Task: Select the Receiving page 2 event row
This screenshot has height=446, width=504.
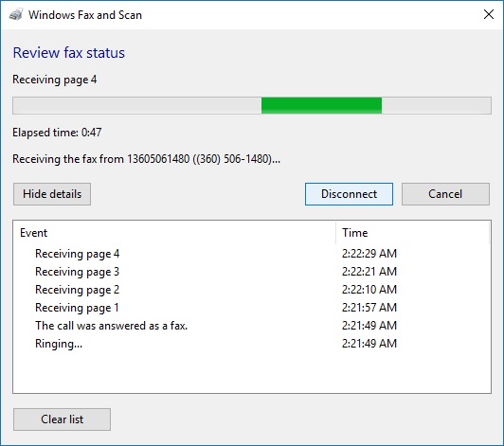Action: tap(252, 290)
